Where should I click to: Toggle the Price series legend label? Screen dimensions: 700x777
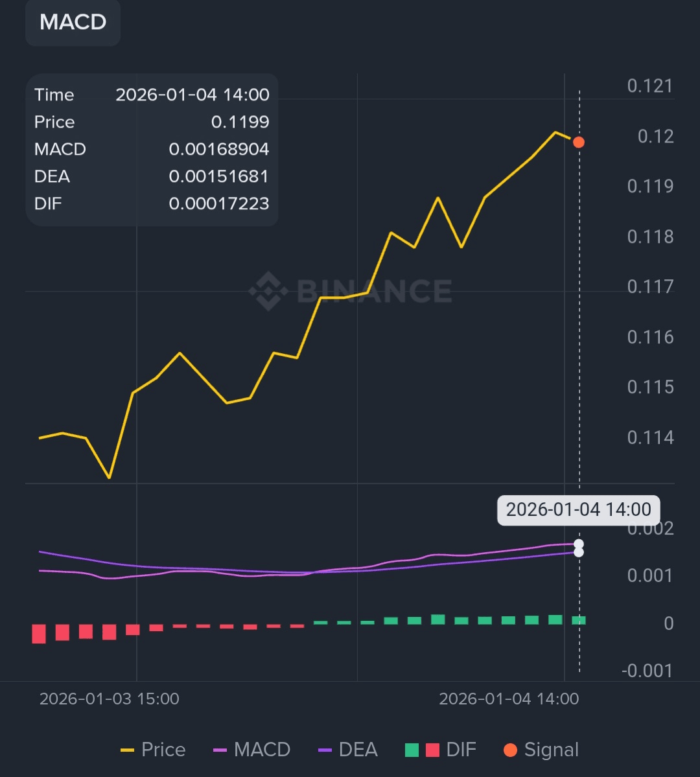coord(163,750)
